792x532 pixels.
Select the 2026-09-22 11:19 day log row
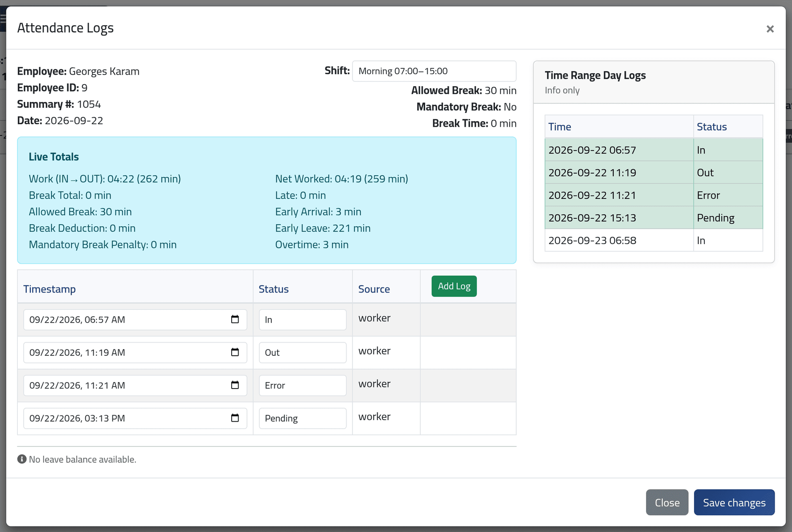pyautogui.click(x=654, y=172)
